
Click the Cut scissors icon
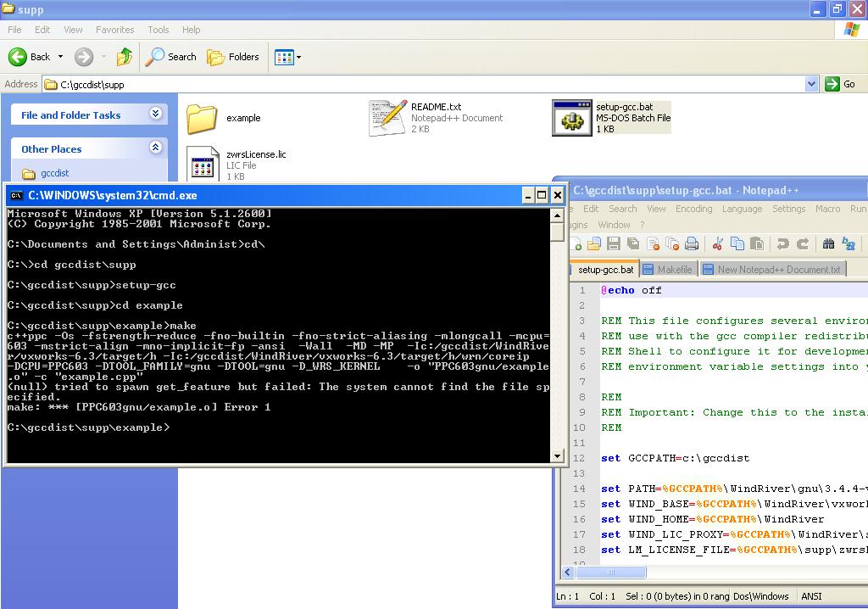pos(717,244)
